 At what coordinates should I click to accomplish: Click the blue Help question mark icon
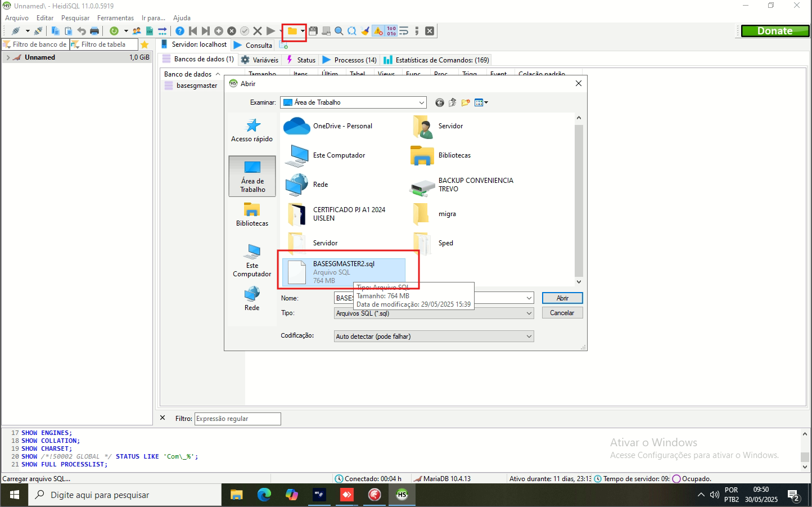tap(180, 32)
